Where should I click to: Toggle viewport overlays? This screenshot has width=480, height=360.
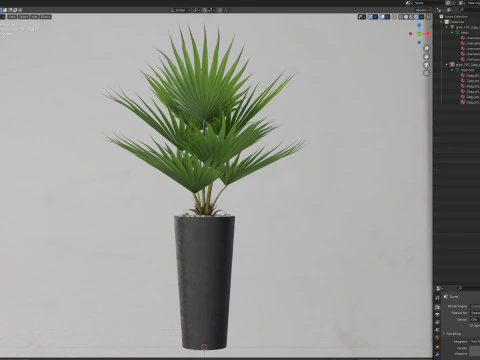point(382,17)
